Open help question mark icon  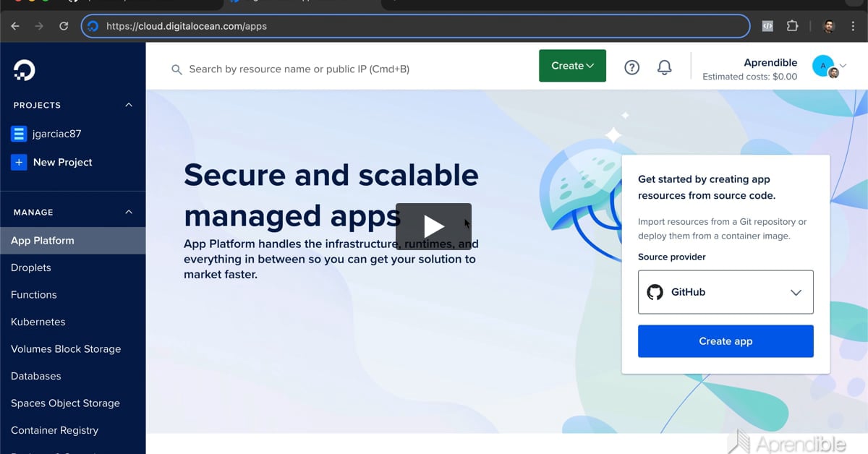632,67
